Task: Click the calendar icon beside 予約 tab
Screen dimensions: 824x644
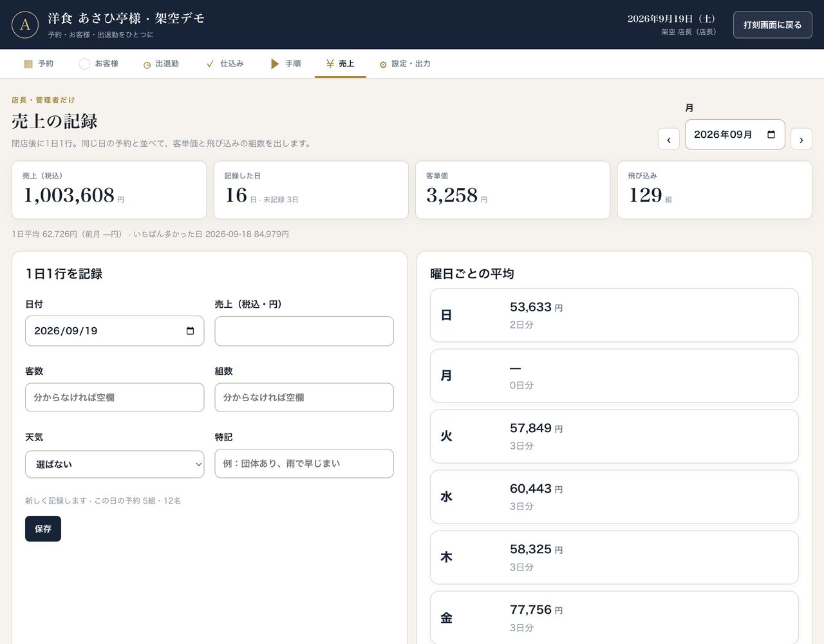Action: point(28,64)
